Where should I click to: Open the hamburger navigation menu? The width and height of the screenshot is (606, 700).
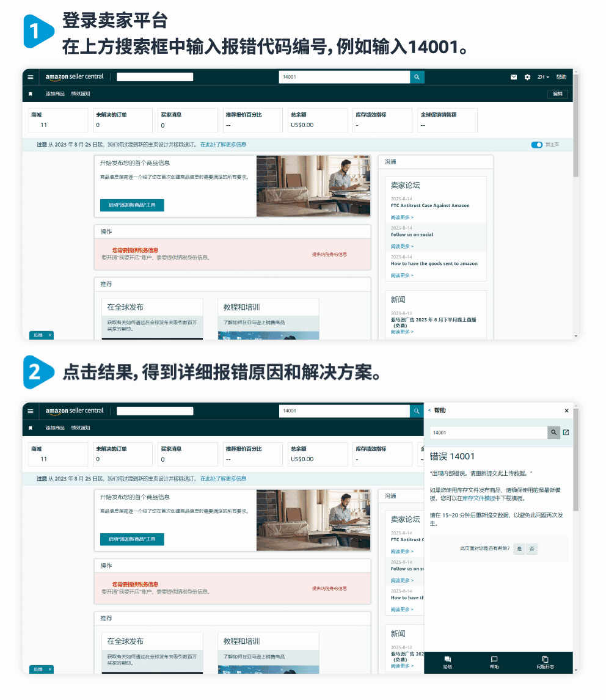pos(30,77)
